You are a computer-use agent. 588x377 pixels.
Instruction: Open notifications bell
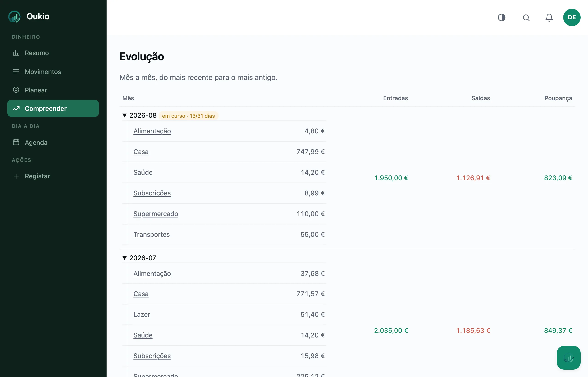click(549, 18)
